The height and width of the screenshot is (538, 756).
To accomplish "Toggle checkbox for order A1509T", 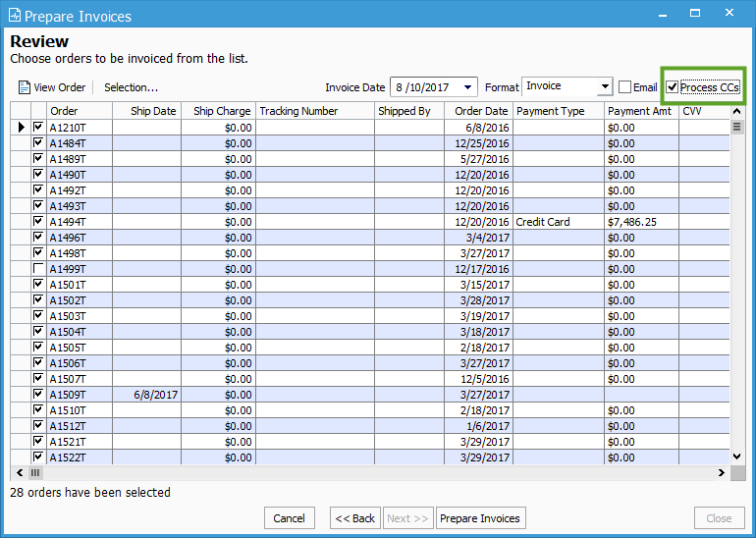I will (x=38, y=394).
